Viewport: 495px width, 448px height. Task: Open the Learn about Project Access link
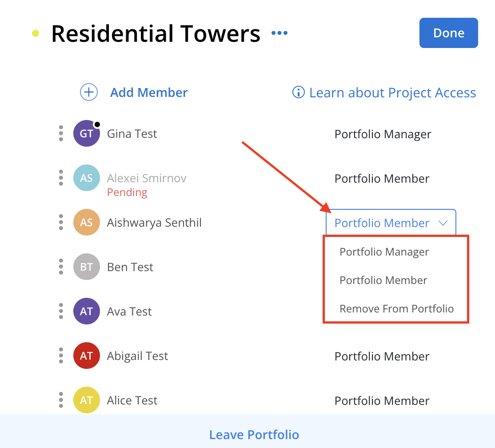click(x=392, y=92)
